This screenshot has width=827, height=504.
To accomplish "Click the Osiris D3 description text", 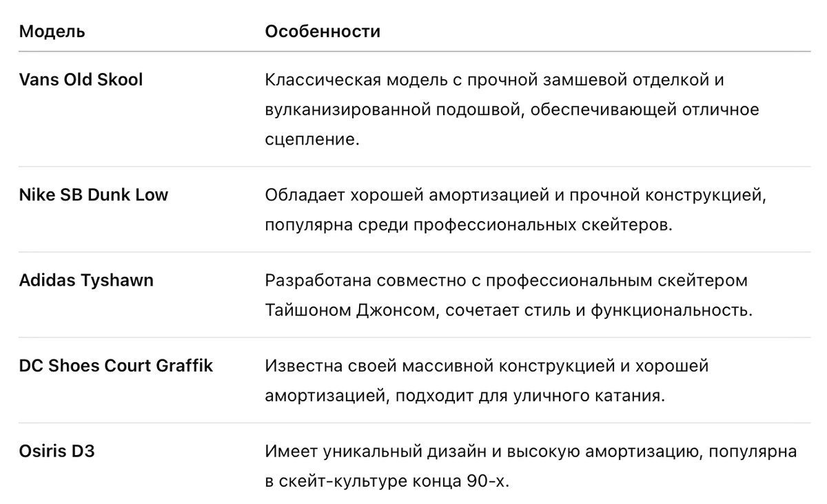I will (x=531, y=467).
